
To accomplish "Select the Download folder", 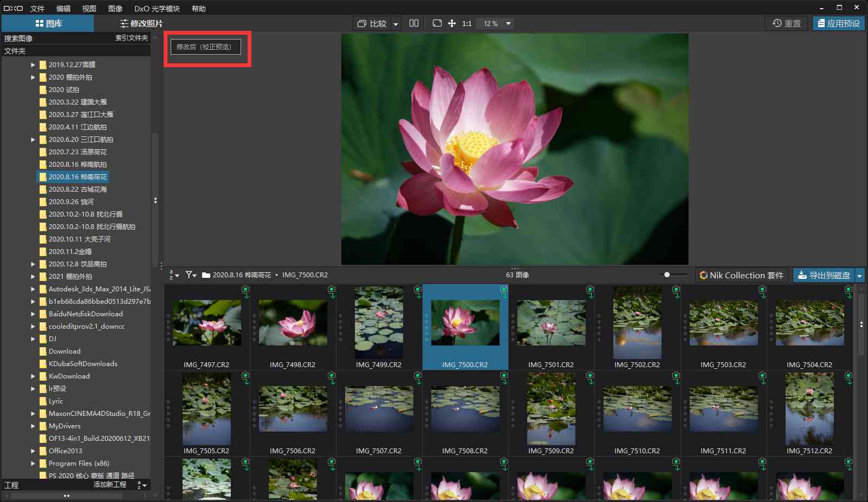I will click(x=64, y=351).
